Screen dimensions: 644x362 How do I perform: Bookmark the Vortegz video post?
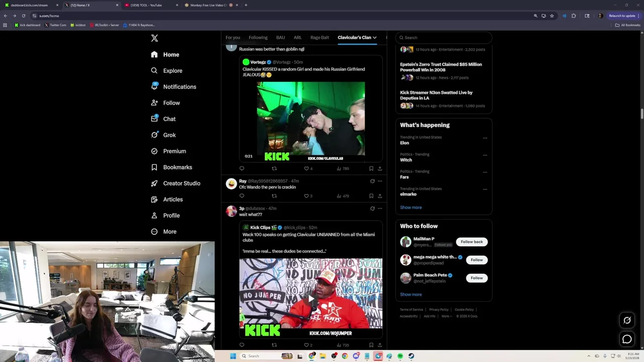(x=371, y=168)
